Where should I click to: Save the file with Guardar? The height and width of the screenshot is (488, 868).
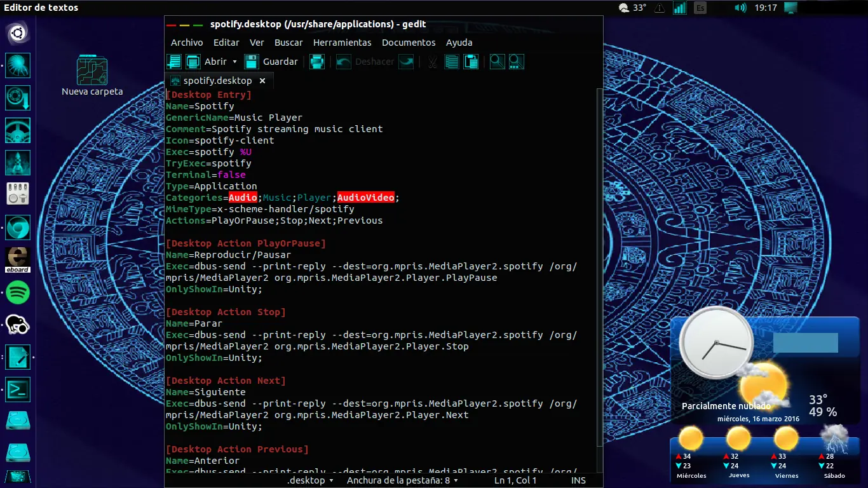coord(271,62)
